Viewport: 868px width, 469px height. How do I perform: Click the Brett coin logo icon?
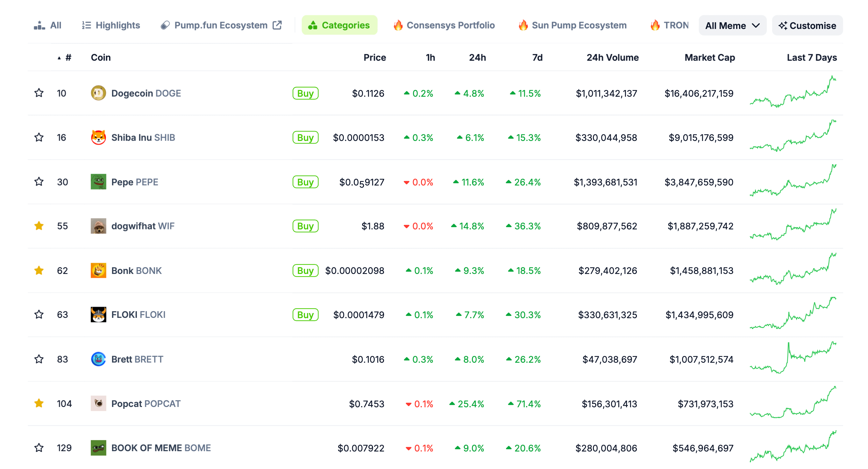(98, 359)
